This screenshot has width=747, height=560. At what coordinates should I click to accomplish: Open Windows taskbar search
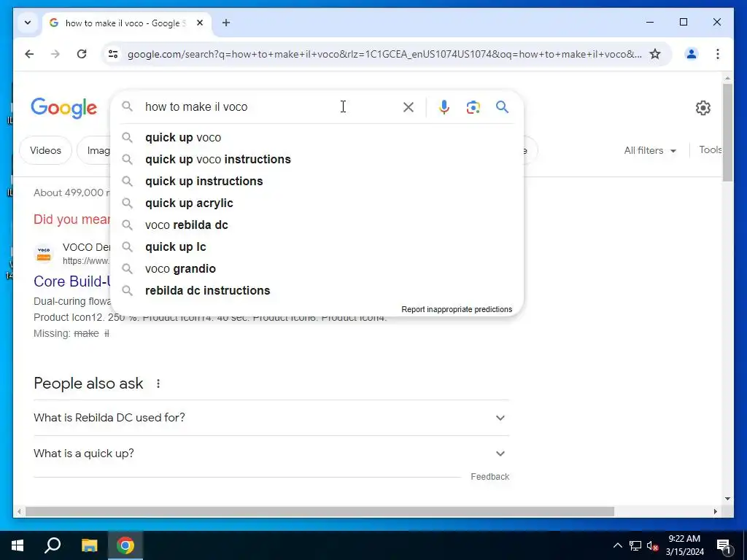point(53,545)
